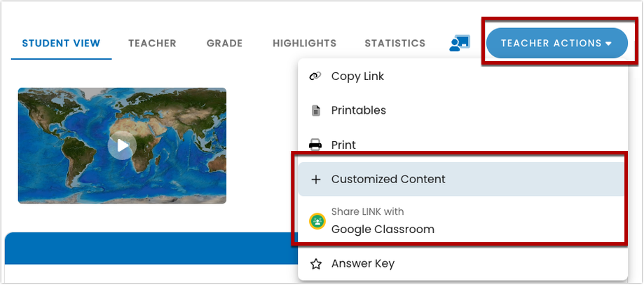Screen dimensions: 644x285
Task: Open the Teacher Actions dropdown
Action: (557, 44)
